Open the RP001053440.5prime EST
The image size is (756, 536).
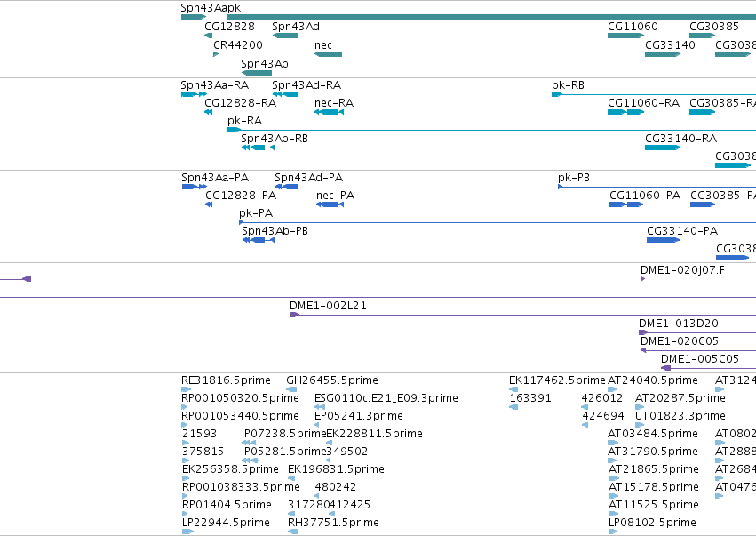coord(184,425)
